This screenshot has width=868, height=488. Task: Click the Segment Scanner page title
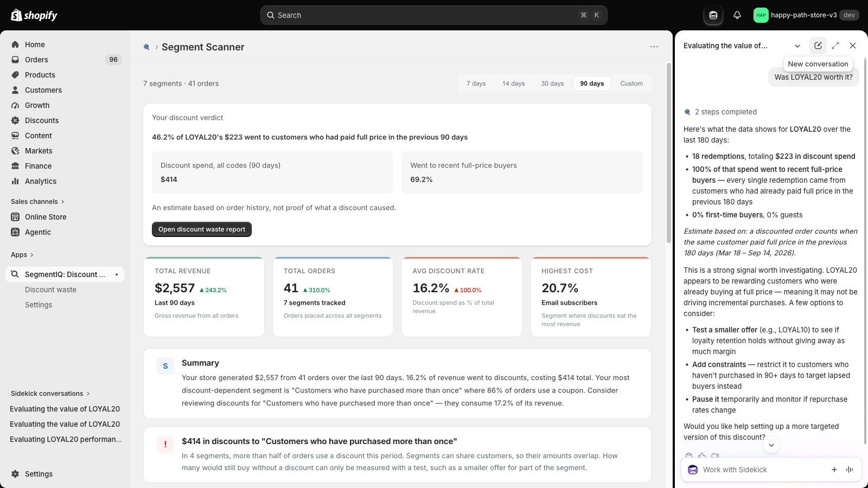point(203,47)
